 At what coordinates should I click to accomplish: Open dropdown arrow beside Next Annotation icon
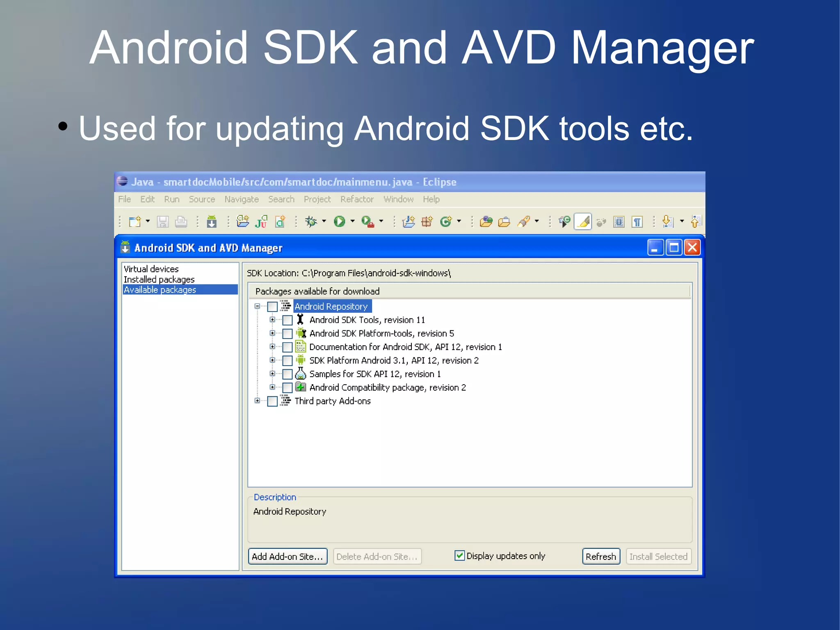(682, 221)
